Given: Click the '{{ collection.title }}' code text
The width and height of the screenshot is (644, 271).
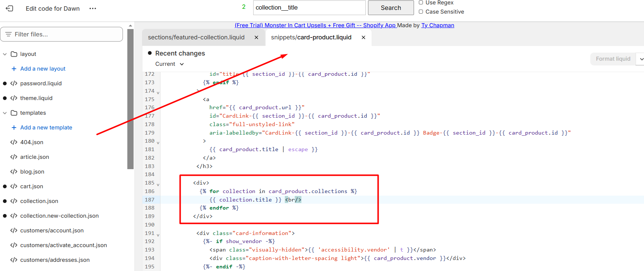Looking at the screenshot, I should pyautogui.click(x=245, y=200).
